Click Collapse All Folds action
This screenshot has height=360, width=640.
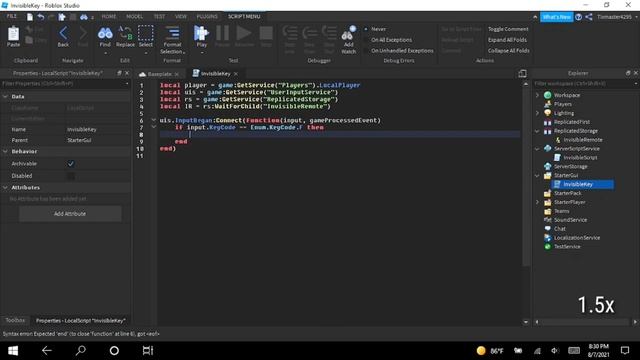[509, 51]
